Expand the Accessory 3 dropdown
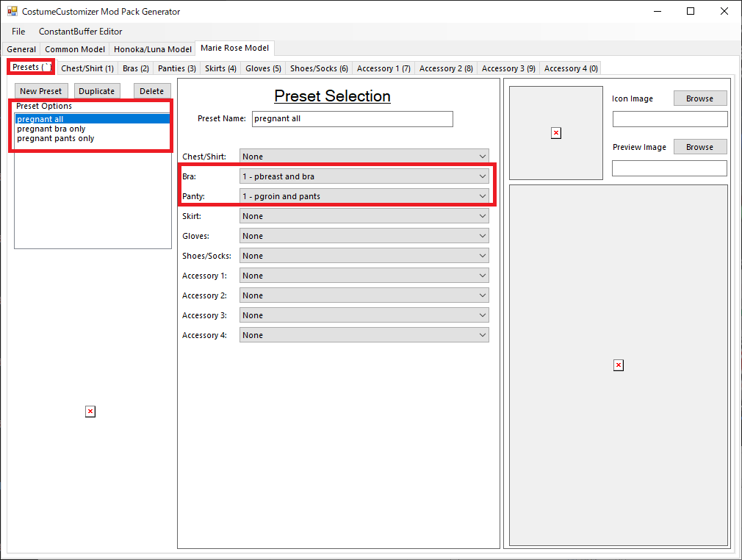 364,315
